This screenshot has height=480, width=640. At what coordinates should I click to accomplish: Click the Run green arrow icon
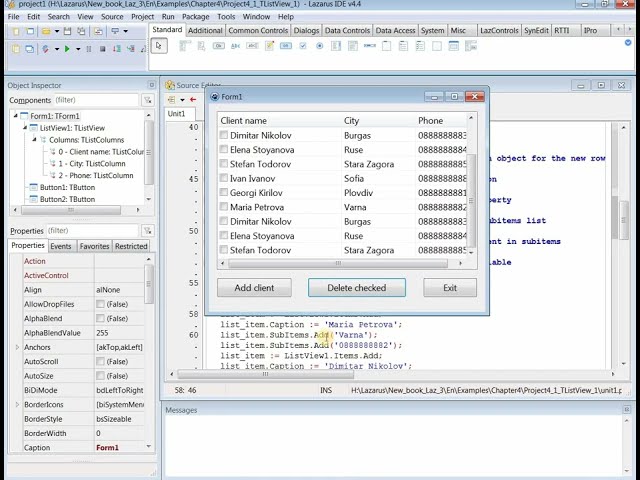point(67,49)
